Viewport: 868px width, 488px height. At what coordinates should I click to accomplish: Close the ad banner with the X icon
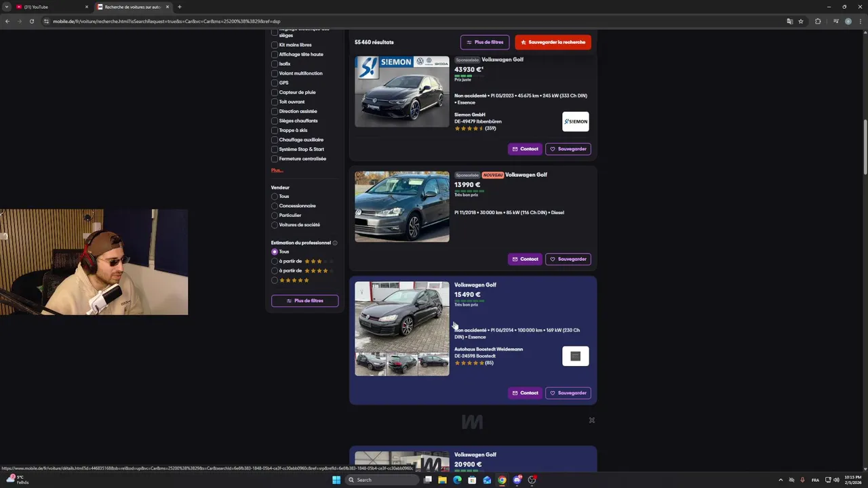[x=591, y=420]
